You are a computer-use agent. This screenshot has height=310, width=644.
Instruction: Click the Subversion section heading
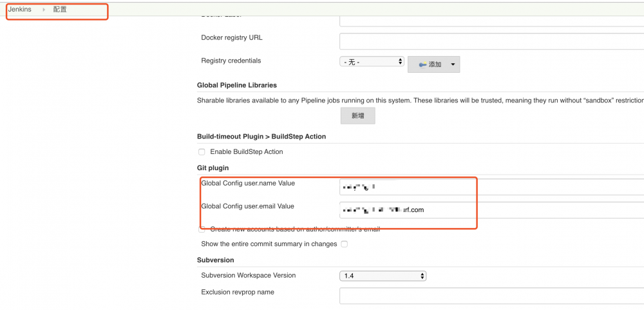point(216,260)
